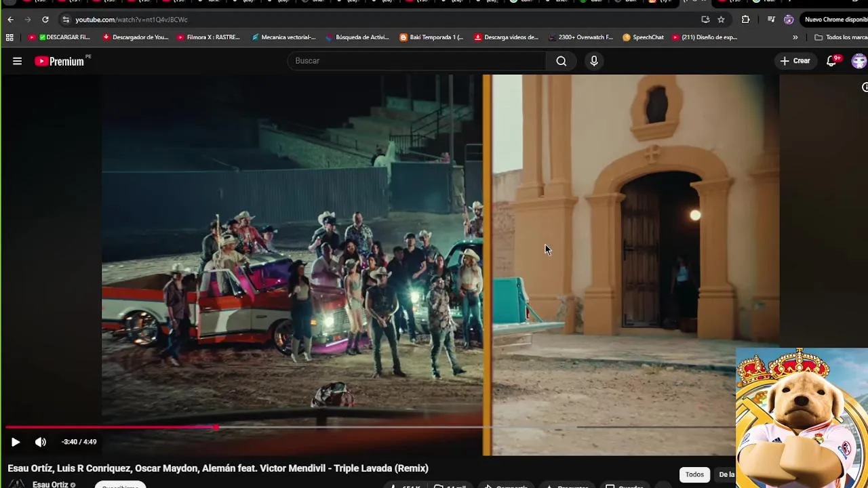Open Descargador de You... bookmark

pyautogui.click(x=135, y=37)
